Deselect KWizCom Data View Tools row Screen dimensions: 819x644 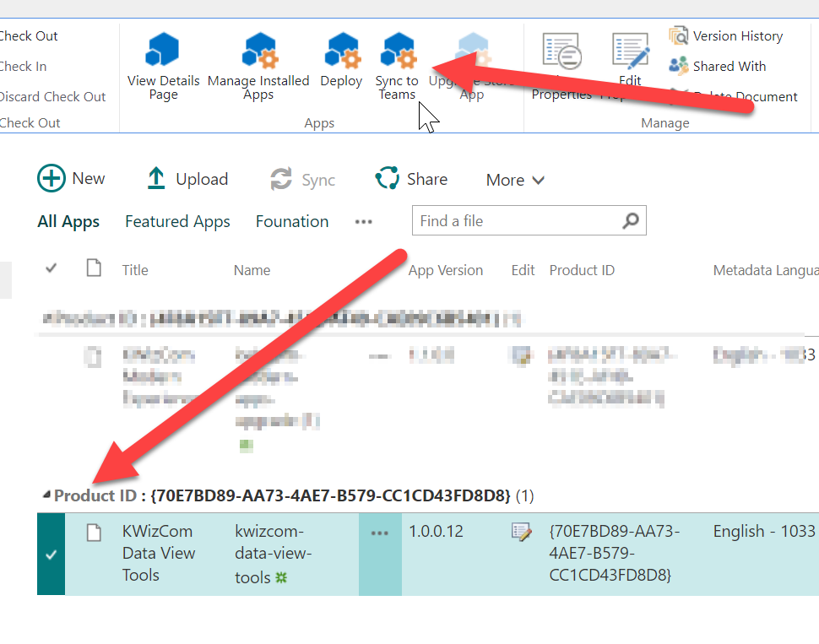[52, 555]
